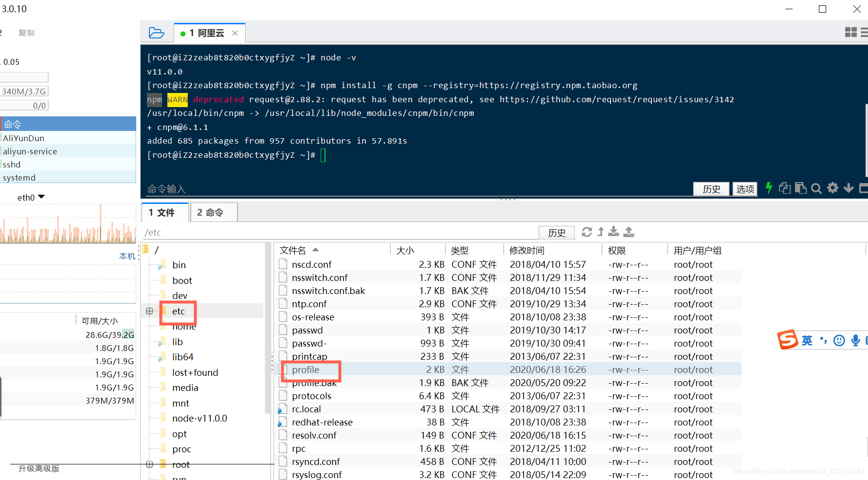Open the 历史 history of commands

[711, 189]
